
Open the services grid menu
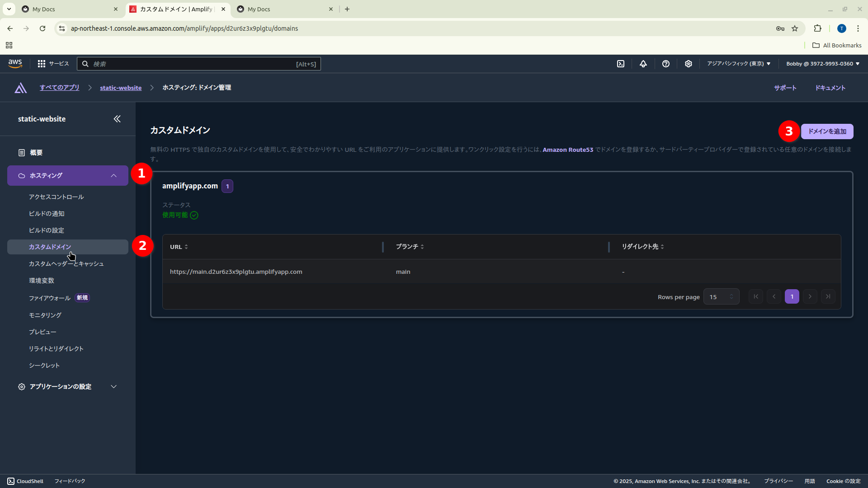coord(41,64)
